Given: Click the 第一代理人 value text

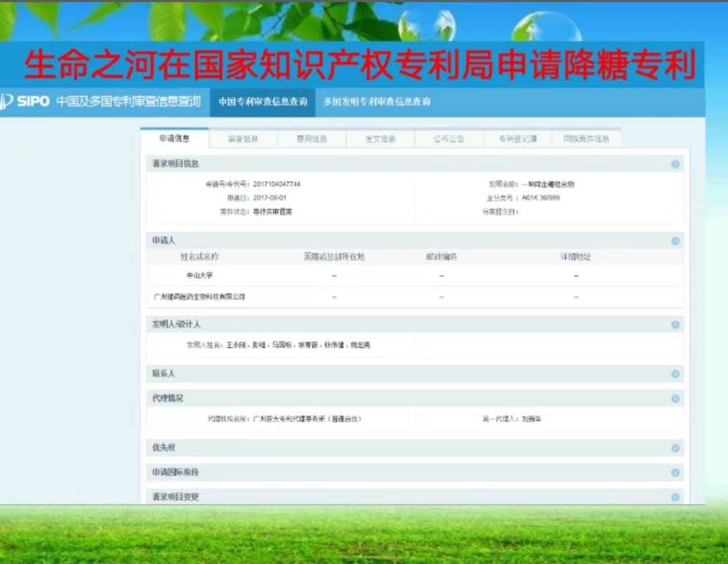Looking at the screenshot, I should 531,418.
